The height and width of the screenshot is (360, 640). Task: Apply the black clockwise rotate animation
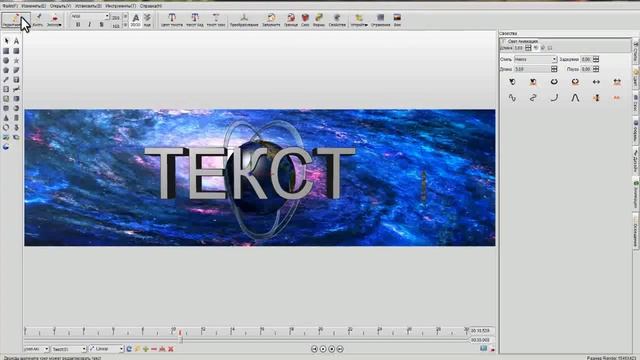pos(512,82)
